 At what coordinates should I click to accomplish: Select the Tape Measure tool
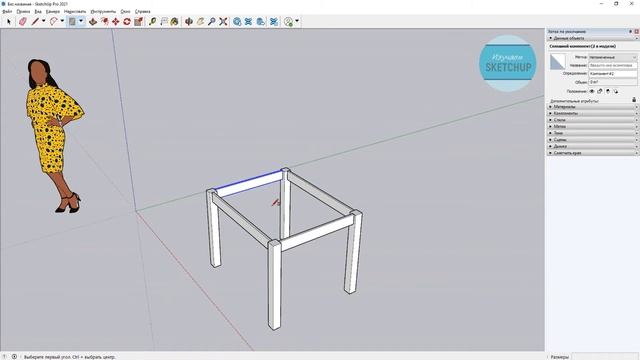coord(153,22)
